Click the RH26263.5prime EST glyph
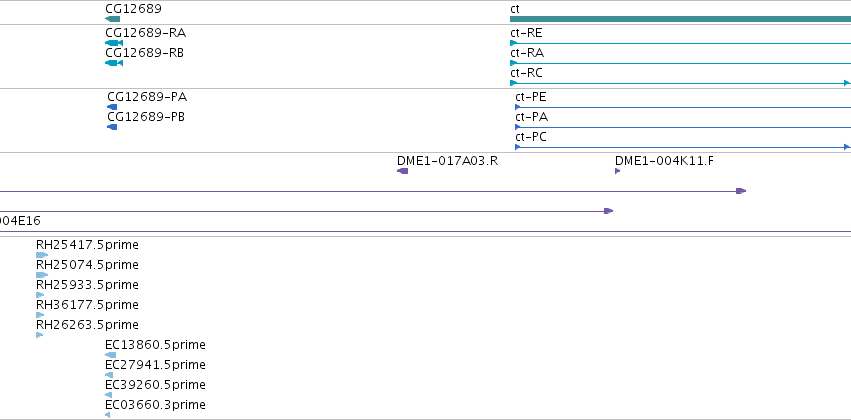The height and width of the screenshot is (420, 851). pyautogui.click(x=40, y=335)
